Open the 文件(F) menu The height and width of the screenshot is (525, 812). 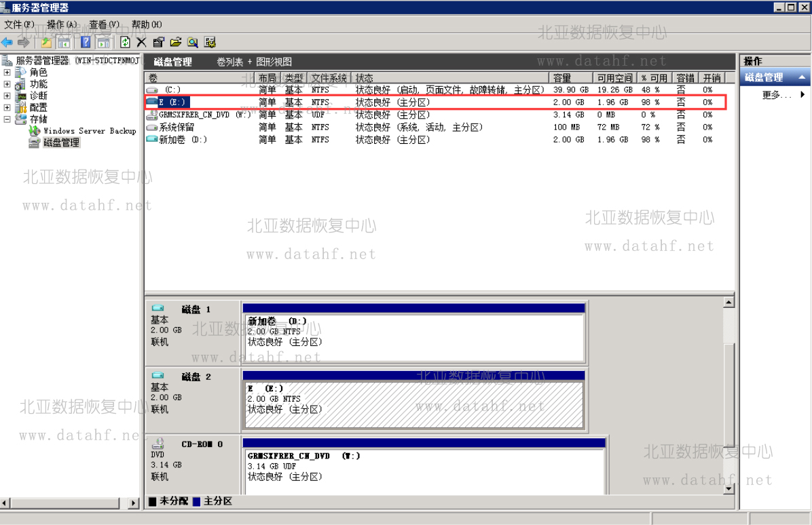coord(19,24)
